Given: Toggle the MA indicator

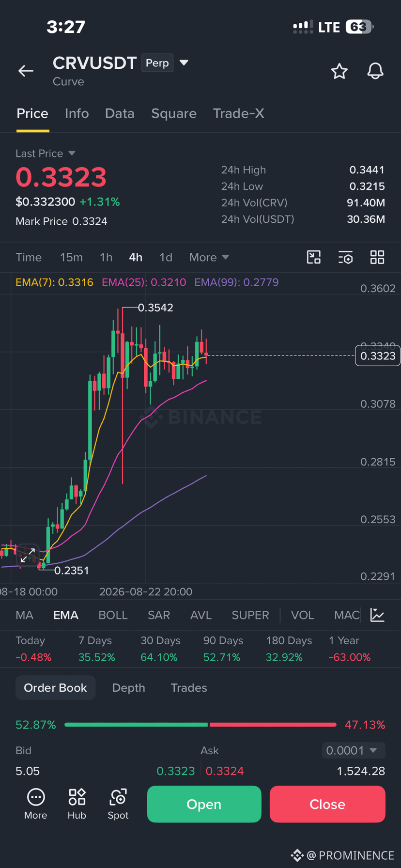Looking at the screenshot, I should pyautogui.click(x=24, y=615).
